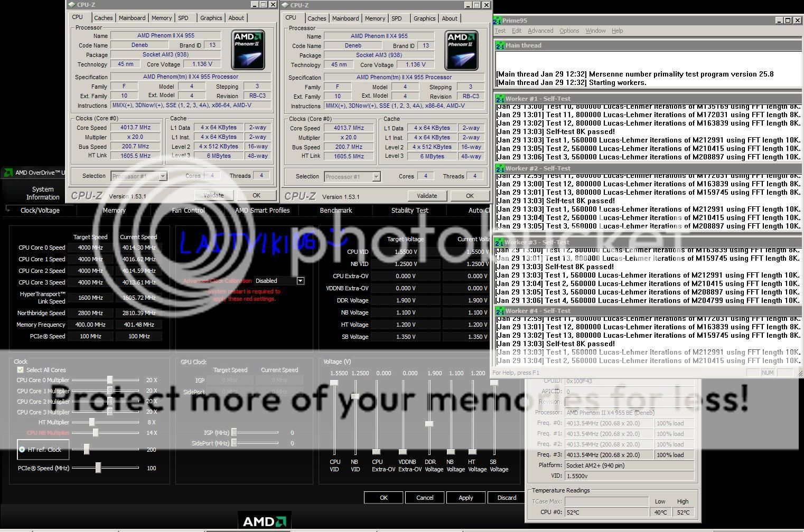
Task: Click AMD Phenom II logo in left CPU-Z
Action: tap(248, 50)
